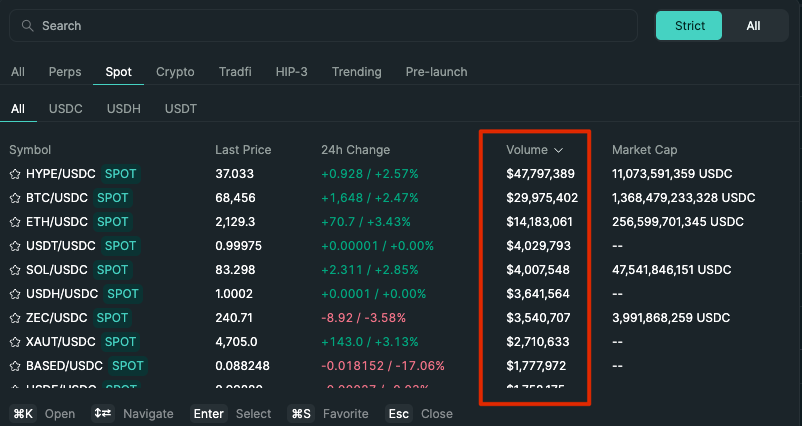Click the Enter Select shortcut key

tap(208, 413)
